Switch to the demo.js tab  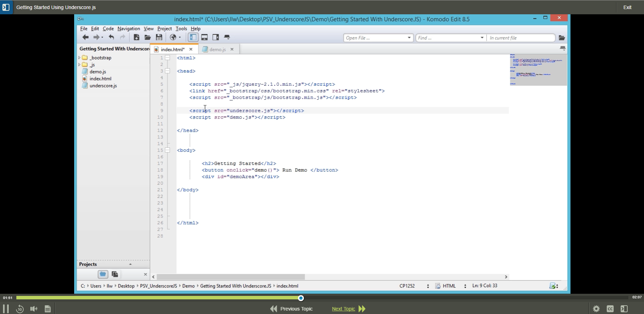coord(217,49)
